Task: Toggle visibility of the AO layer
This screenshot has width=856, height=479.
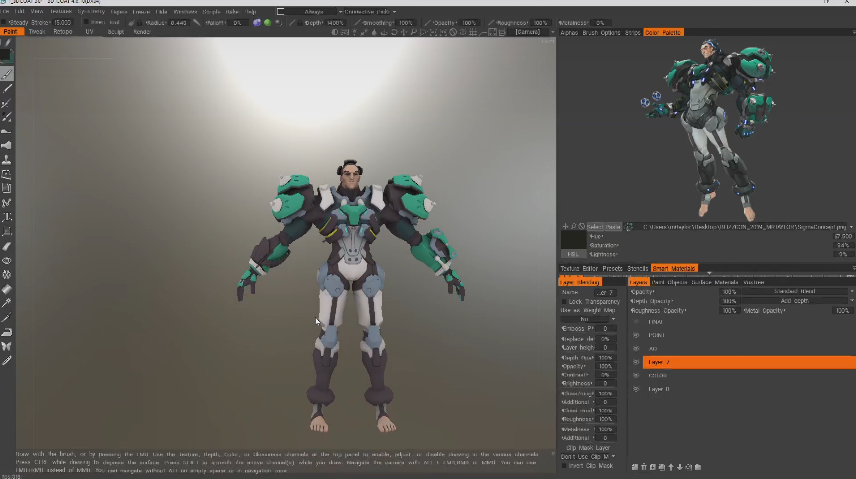Action: [636, 348]
